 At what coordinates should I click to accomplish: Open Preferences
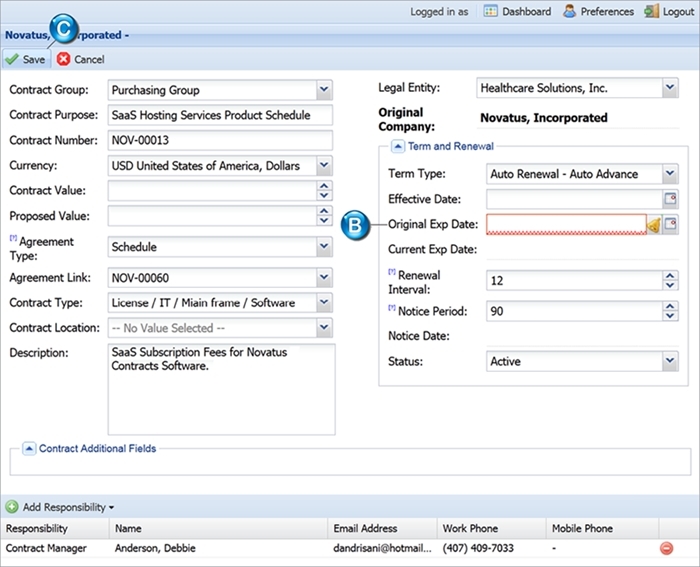click(598, 12)
